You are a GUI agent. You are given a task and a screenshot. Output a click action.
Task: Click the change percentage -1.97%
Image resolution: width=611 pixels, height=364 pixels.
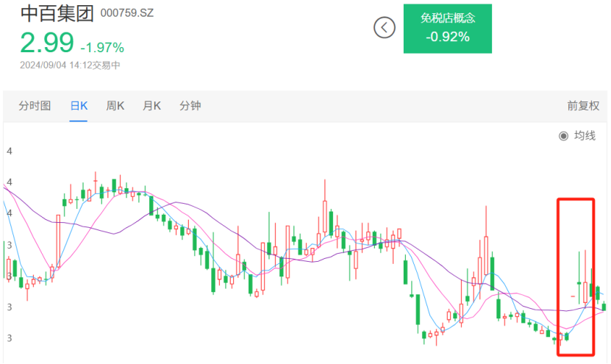pyautogui.click(x=102, y=48)
